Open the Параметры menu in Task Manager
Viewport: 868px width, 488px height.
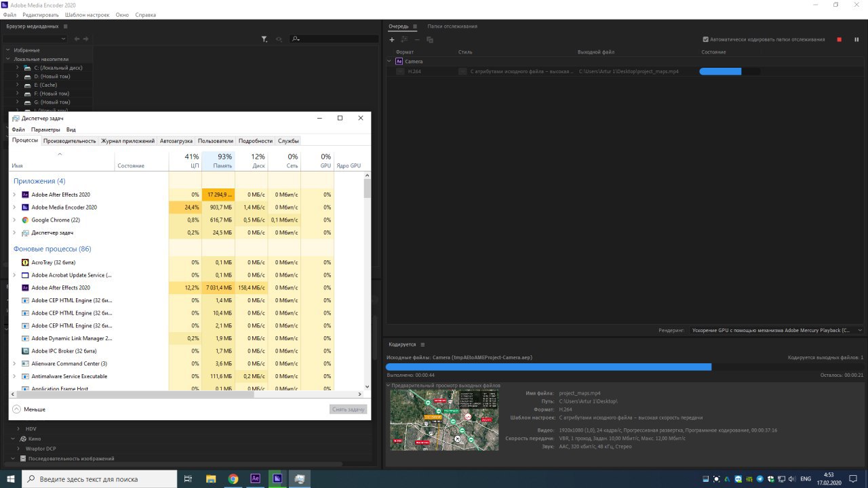pos(45,129)
